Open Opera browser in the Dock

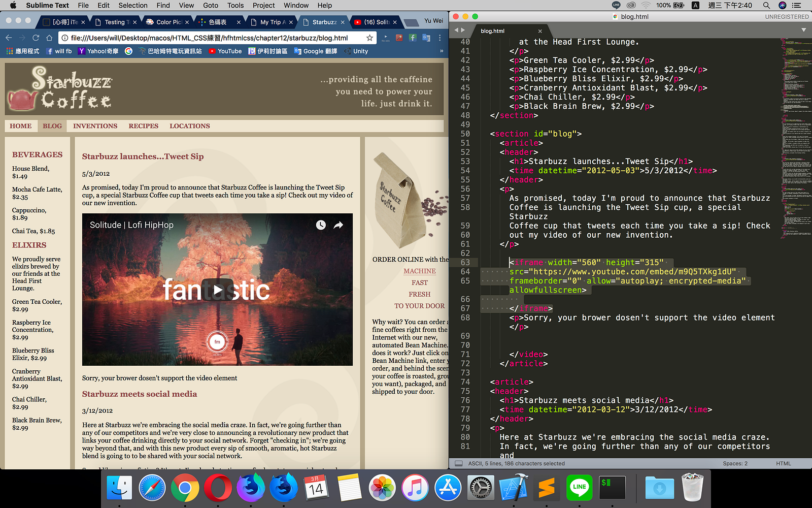coord(218,488)
